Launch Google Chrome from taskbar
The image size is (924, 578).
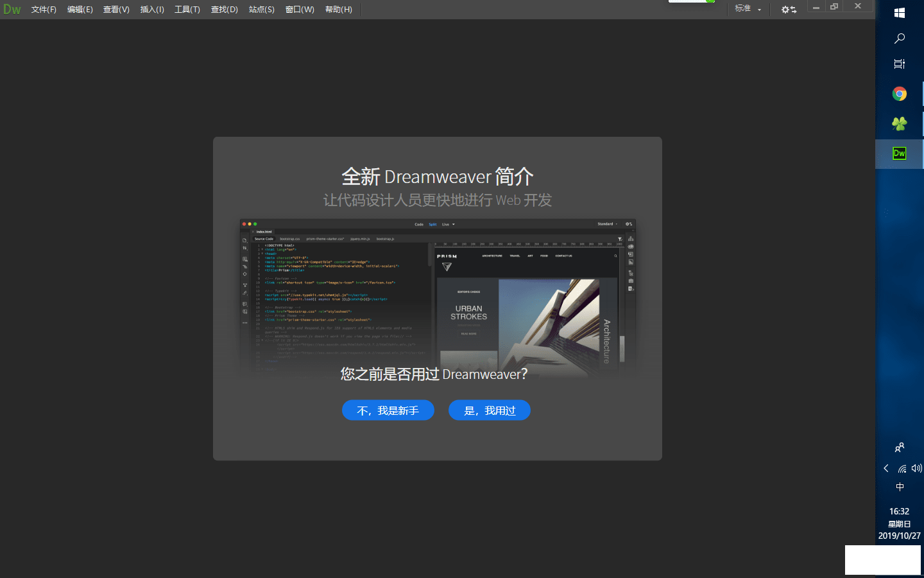pos(900,94)
